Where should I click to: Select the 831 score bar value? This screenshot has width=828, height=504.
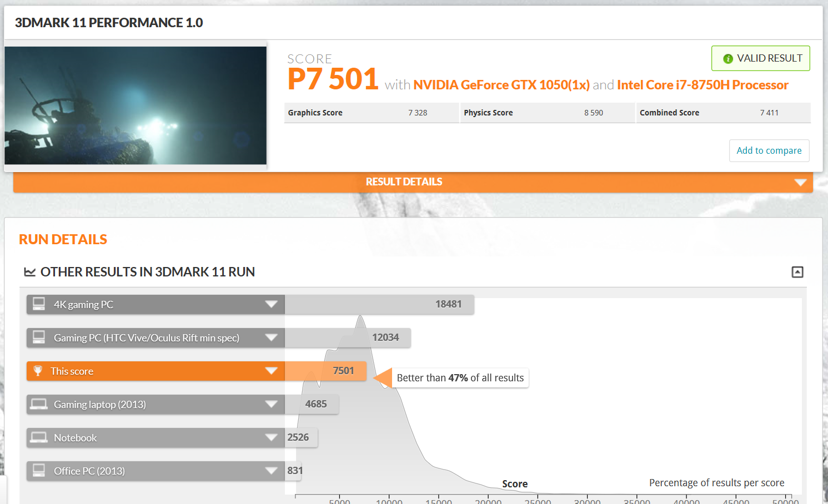(295, 471)
